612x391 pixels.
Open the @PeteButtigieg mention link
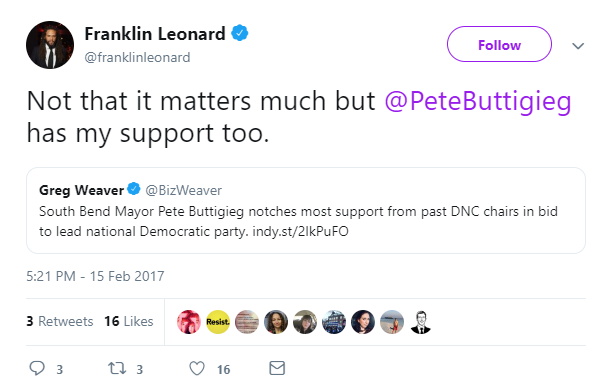(x=478, y=101)
